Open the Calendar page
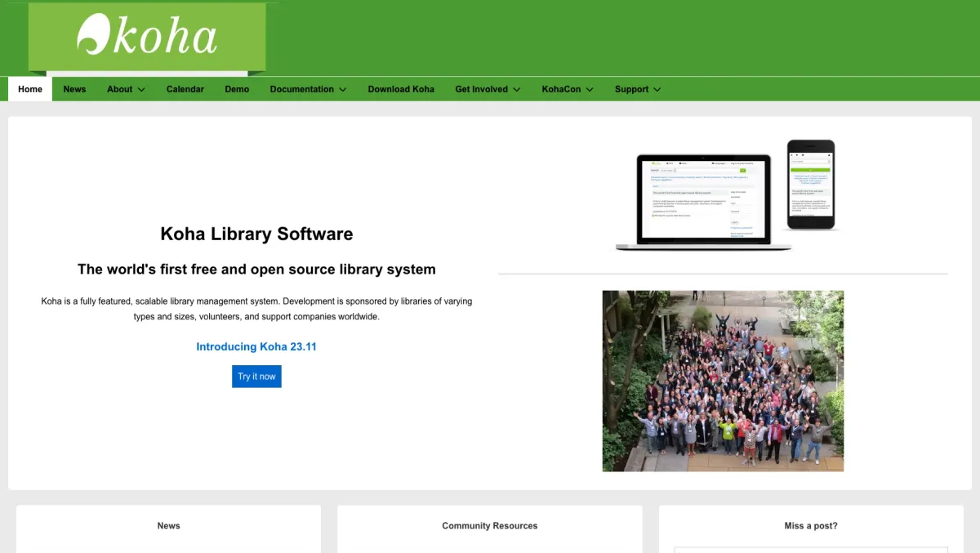Viewport: 980px width, 553px height. [x=185, y=89]
